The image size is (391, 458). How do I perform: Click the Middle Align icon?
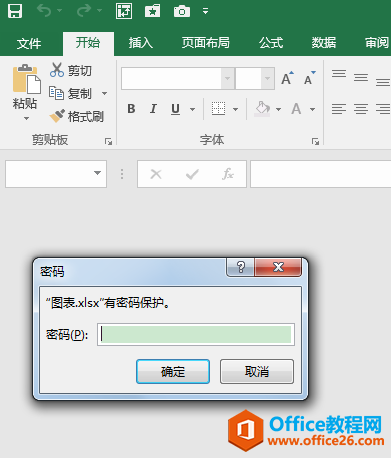361,78
